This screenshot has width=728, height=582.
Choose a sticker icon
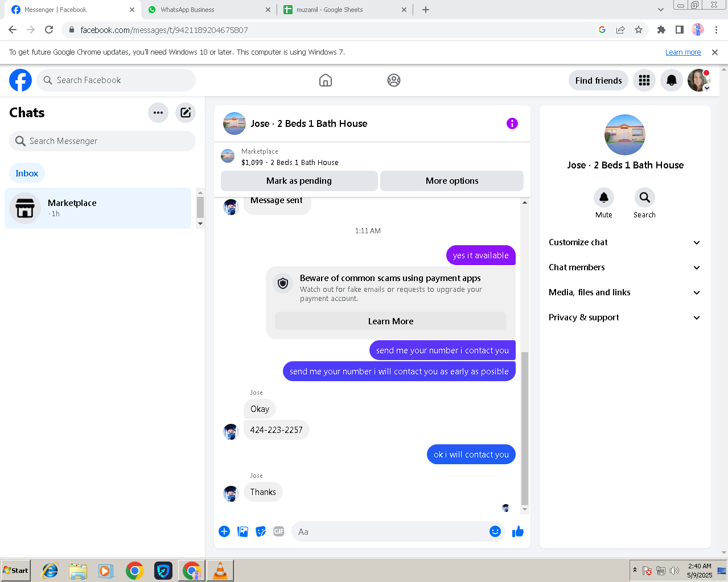tap(261, 531)
